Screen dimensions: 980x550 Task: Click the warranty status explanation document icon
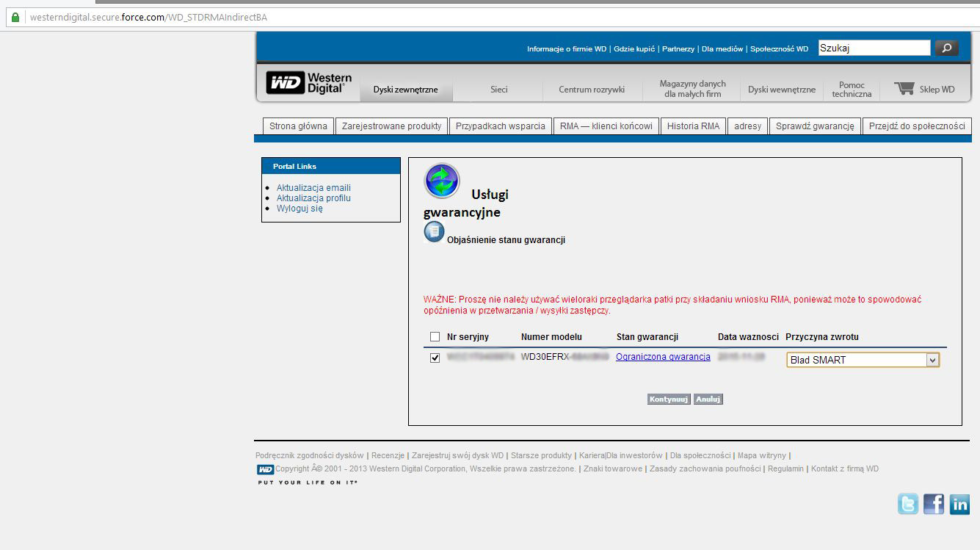click(434, 232)
